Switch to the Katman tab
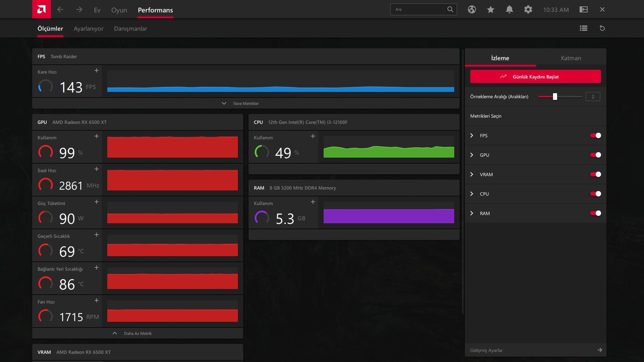Viewport: 644px width, 362px height. tap(571, 58)
